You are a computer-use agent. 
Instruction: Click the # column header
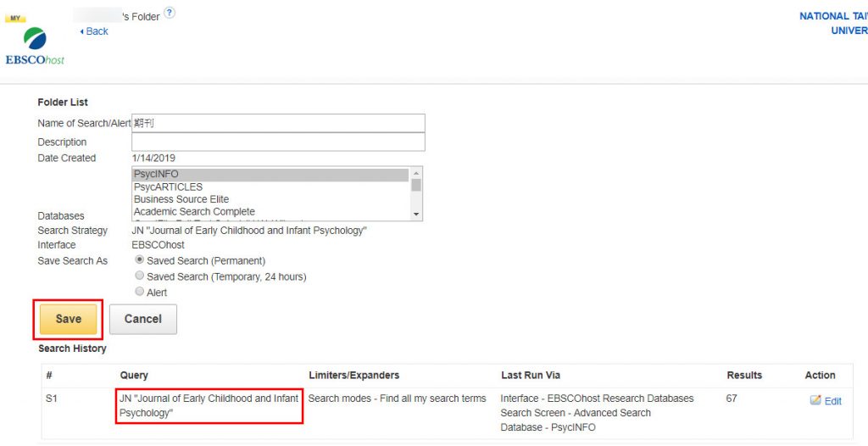pyautogui.click(x=48, y=375)
